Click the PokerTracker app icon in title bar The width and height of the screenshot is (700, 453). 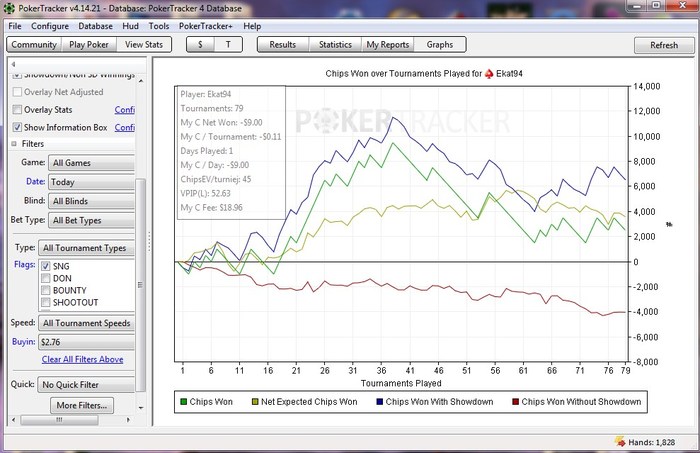[x=9, y=8]
